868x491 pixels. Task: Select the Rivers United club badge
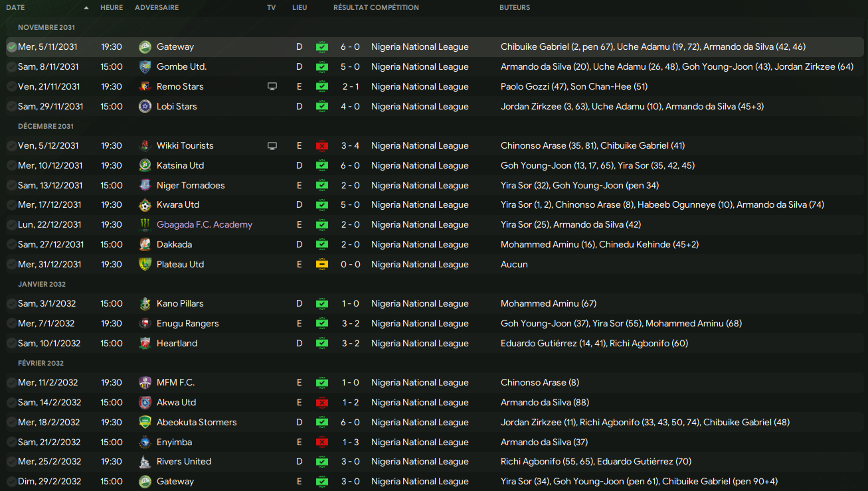click(145, 461)
